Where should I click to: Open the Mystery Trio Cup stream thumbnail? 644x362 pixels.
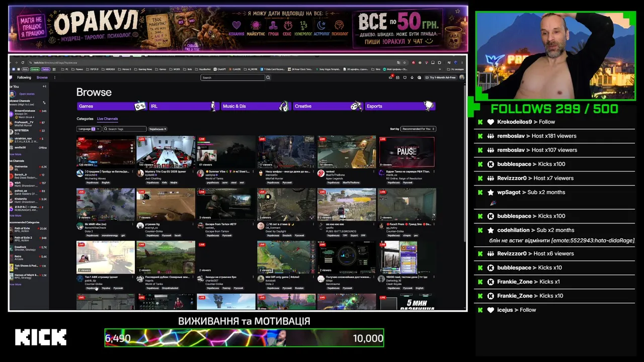click(x=166, y=151)
